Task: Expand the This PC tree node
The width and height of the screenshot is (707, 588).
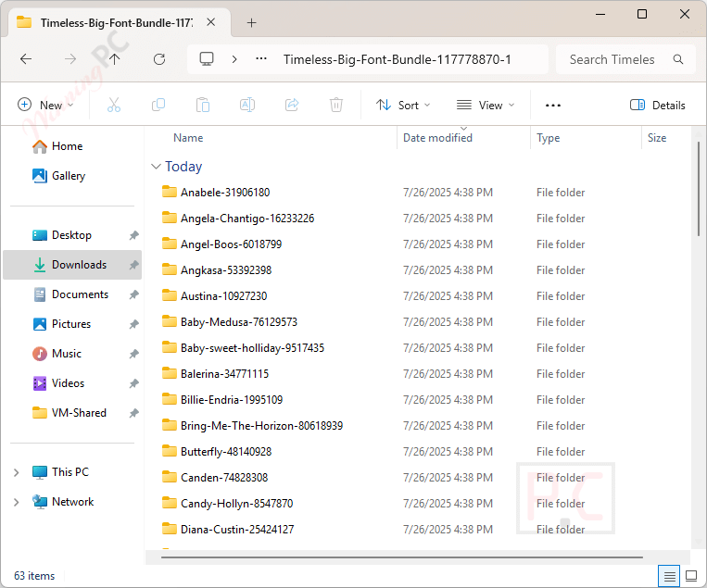Action: click(17, 472)
